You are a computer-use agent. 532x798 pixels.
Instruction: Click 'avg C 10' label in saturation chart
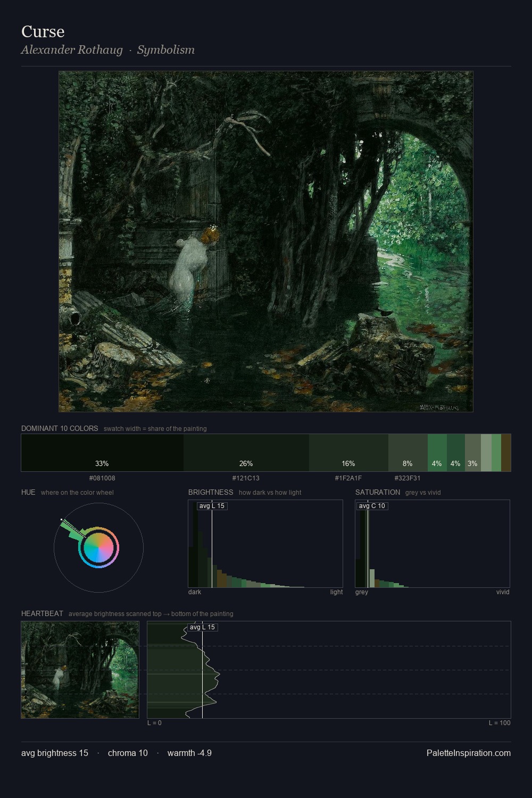pos(372,506)
